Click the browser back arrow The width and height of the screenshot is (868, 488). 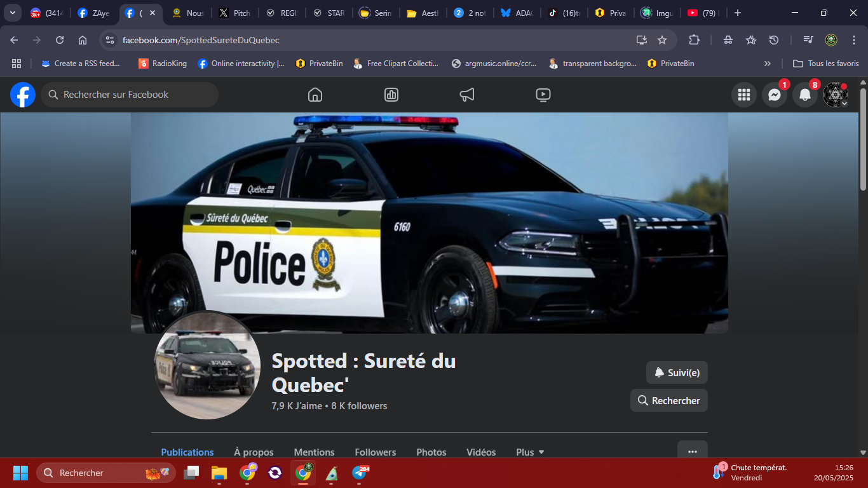click(14, 40)
